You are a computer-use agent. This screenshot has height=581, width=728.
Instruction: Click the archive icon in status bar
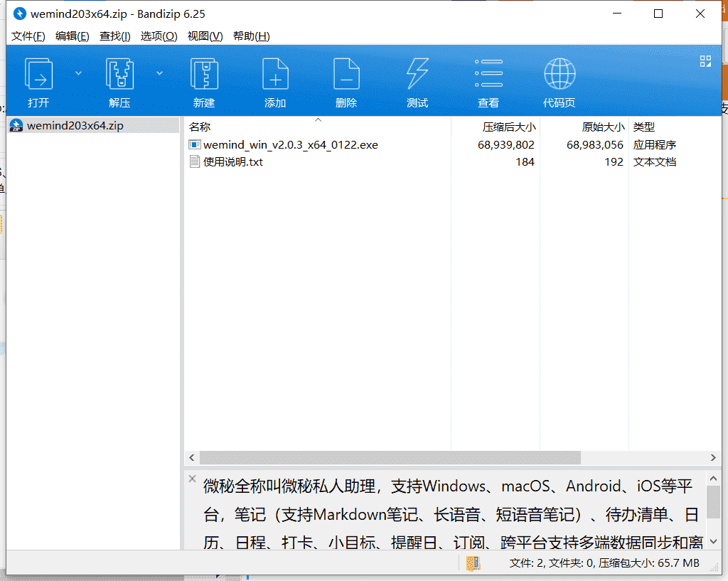(x=473, y=563)
